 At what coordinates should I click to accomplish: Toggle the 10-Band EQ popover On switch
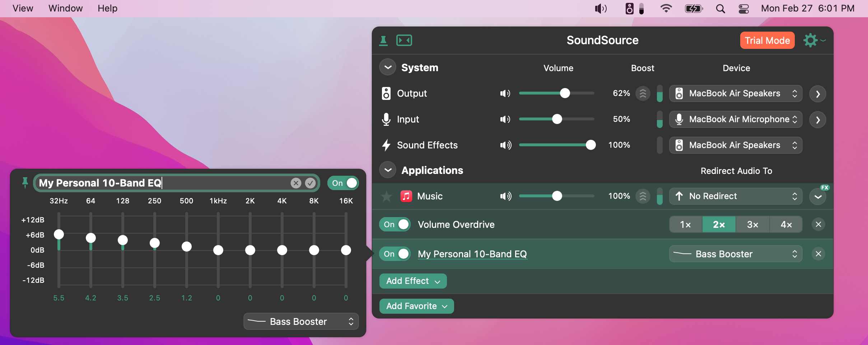[343, 183]
